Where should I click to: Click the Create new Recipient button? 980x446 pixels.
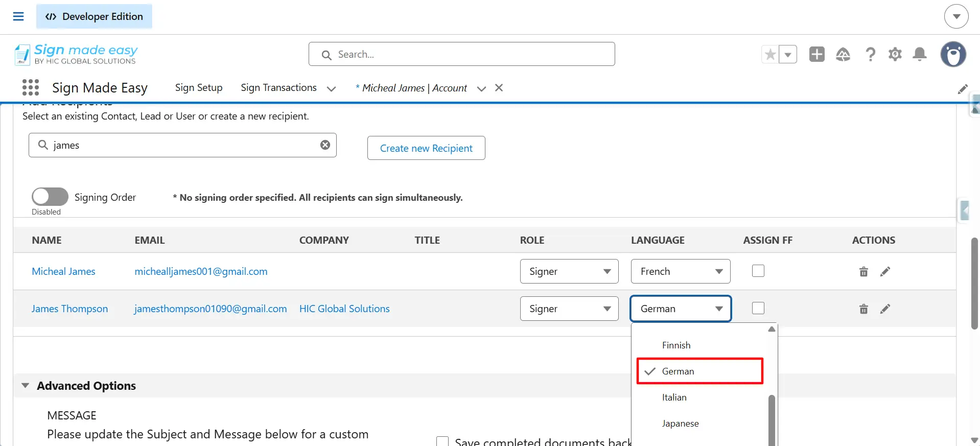click(426, 148)
